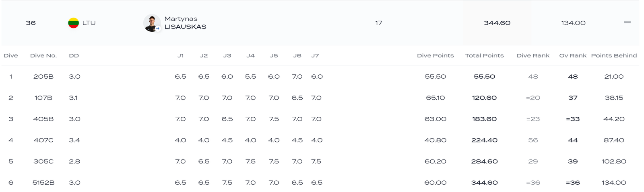Click the total score 344.60 in summary row
Screen dimensions: 644x192
497,23
